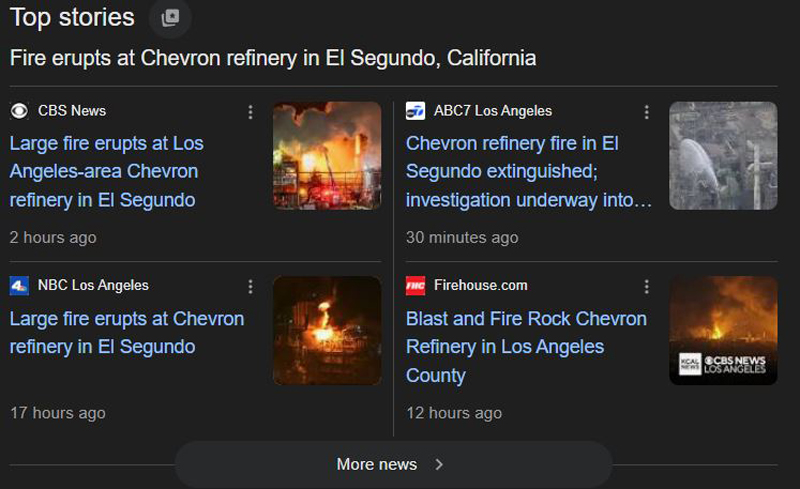
Task: Expand more news with the arrow chevron
Action: click(439, 464)
